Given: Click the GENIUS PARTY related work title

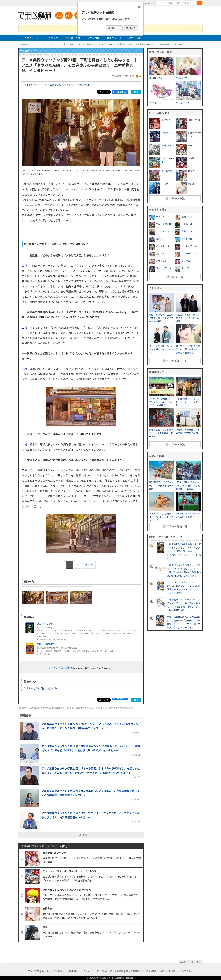Looking at the screenshot, I should 45,645.
